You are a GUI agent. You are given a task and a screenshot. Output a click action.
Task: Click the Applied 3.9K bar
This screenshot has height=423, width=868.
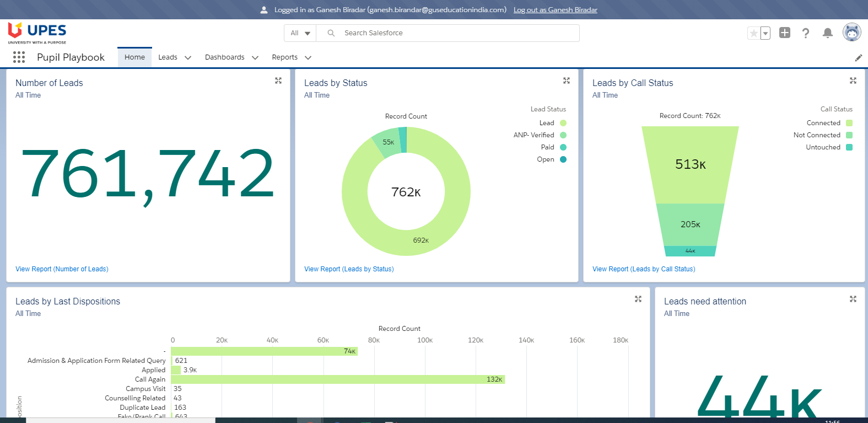click(x=176, y=370)
